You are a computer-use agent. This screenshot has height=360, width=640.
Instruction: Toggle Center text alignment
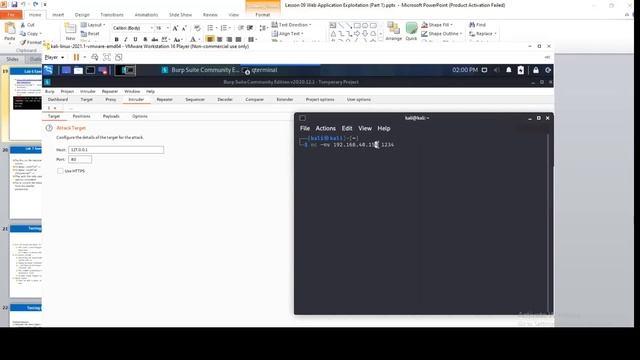(220, 40)
